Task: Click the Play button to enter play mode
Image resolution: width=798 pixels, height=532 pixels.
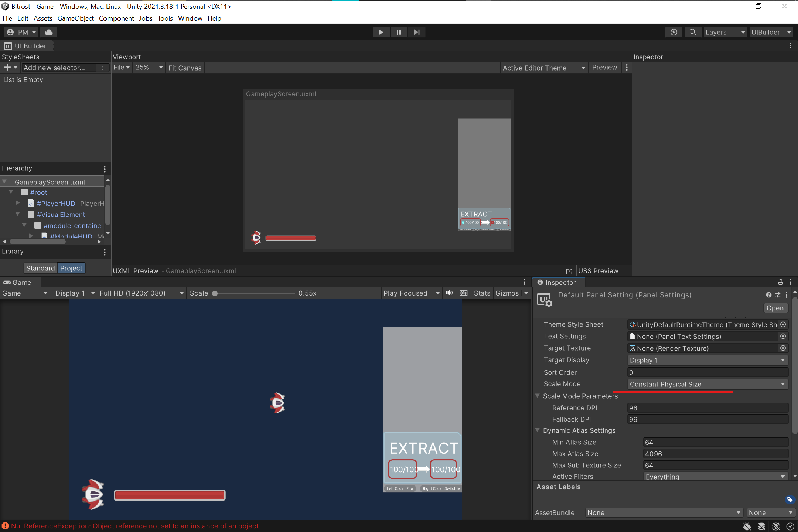Action: (x=381, y=32)
